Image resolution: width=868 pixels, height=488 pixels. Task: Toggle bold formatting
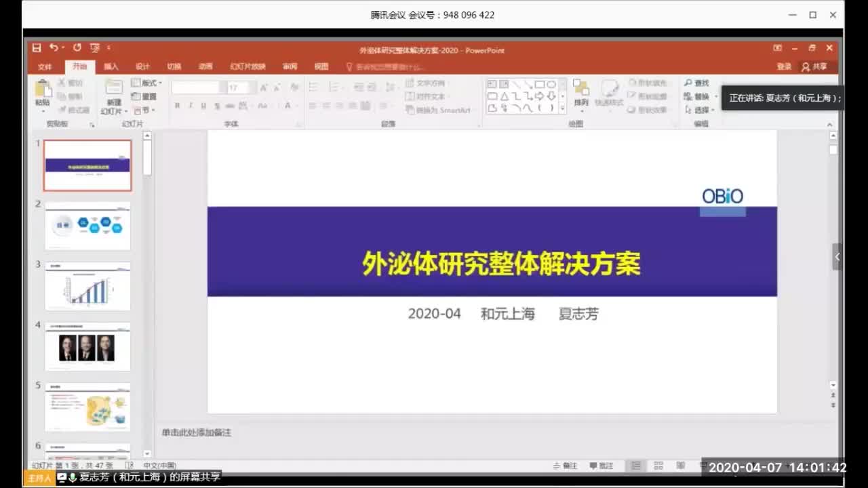(x=178, y=106)
